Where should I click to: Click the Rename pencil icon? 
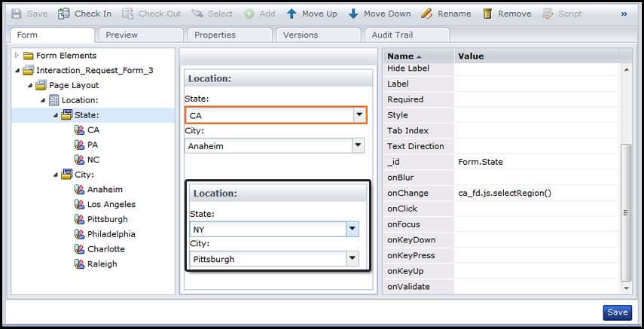click(x=426, y=14)
